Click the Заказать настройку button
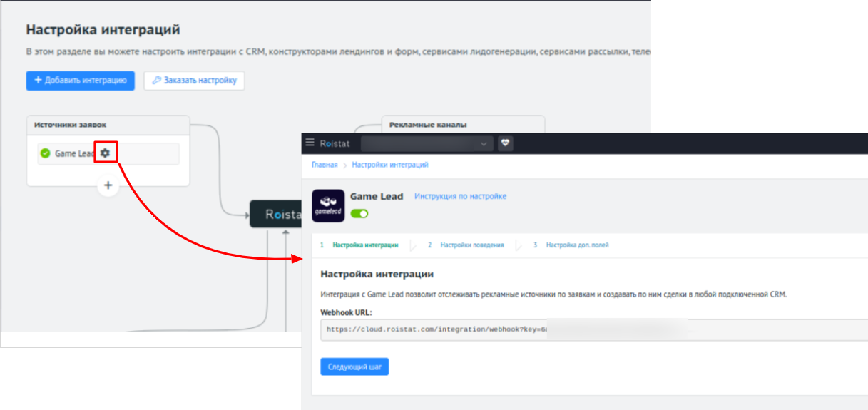Viewport: 868px width, 410px height. [194, 81]
